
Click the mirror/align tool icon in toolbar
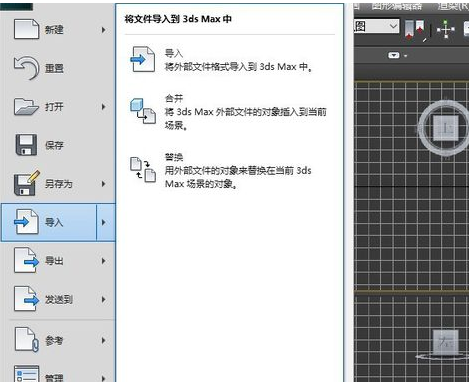coord(414,30)
